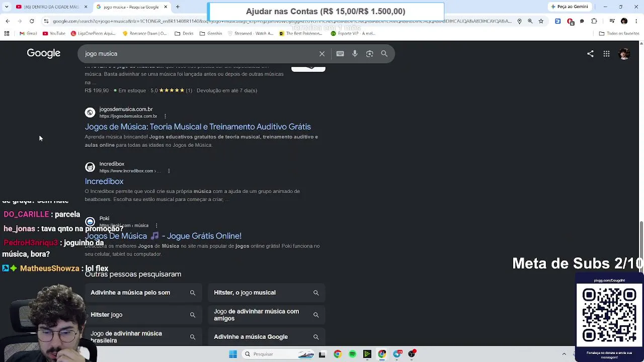Open more options for the Incredibox result
Screen dimensions: 644x362
169,171
